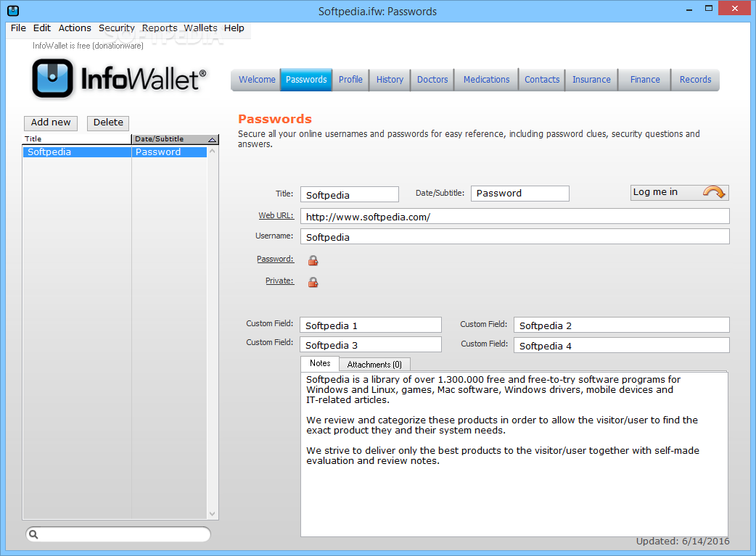Go to the Medications tab
Image resolution: width=756 pixels, height=556 pixels.
(x=487, y=80)
